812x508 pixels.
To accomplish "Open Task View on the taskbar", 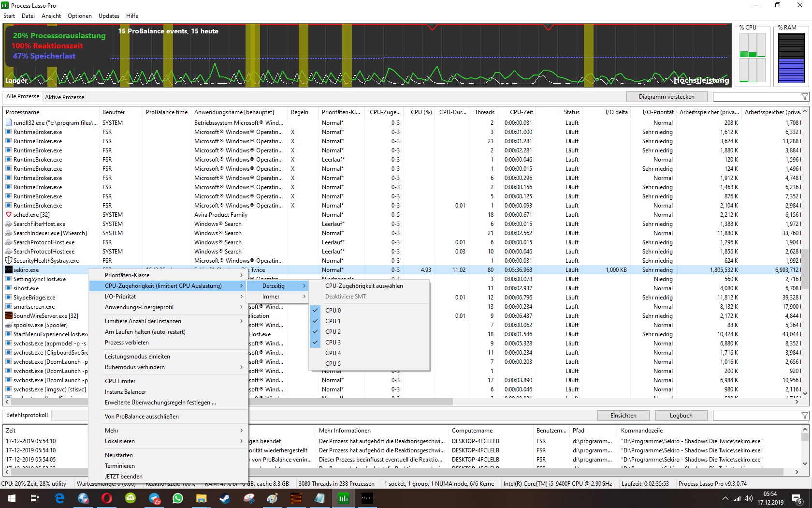I will coord(35,498).
